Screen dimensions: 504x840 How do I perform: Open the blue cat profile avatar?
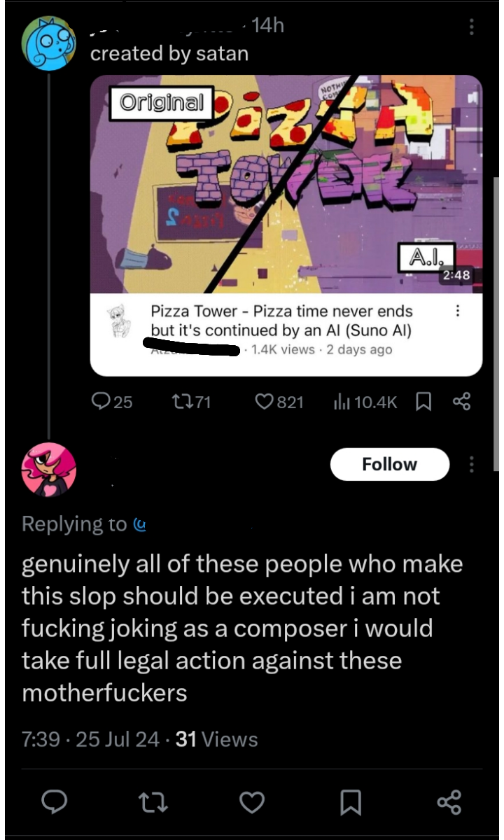pyautogui.click(x=48, y=43)
